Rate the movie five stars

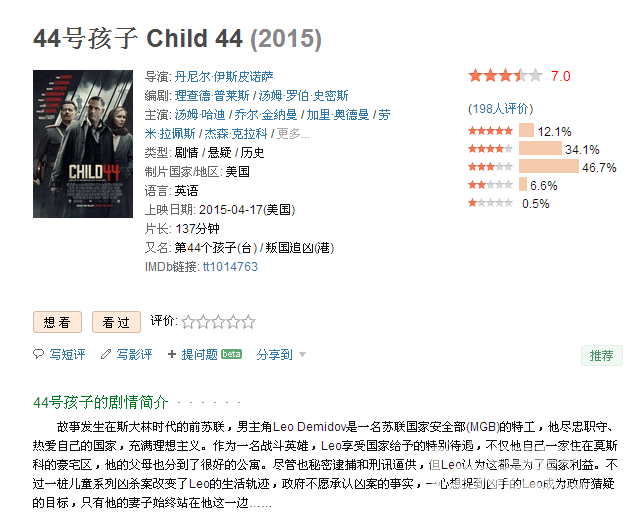coord(248,322)
